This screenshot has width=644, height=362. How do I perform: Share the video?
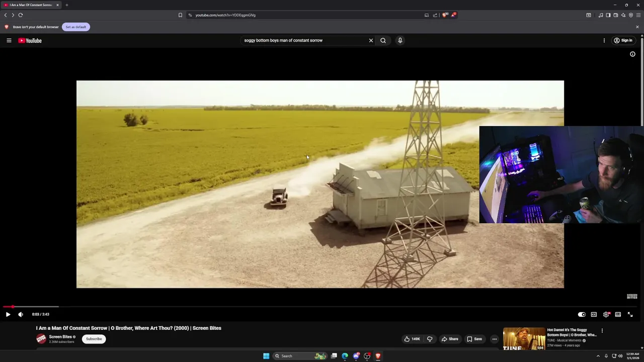[450, 339]
